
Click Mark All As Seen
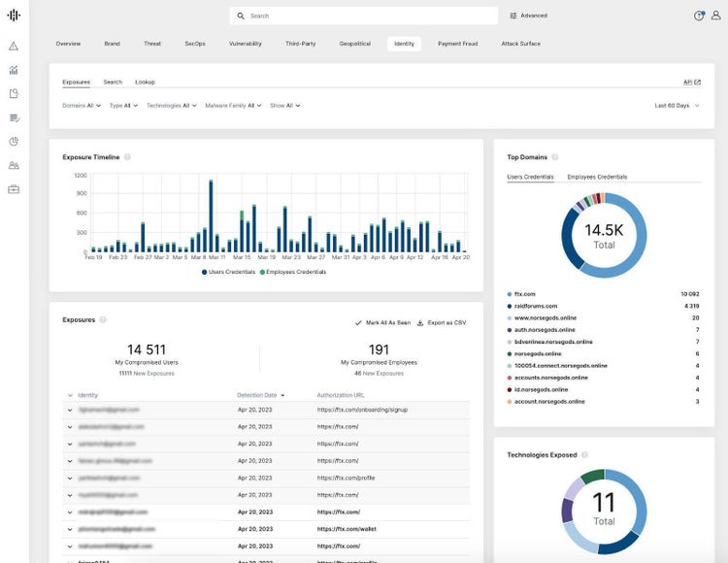point(383,322)
